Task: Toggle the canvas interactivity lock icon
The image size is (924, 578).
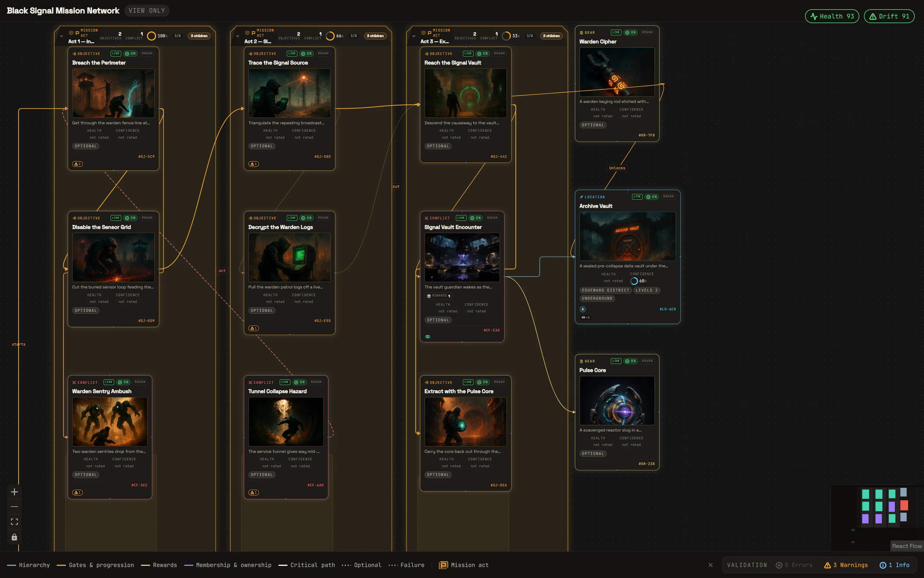Action: (x=14, y=537)
